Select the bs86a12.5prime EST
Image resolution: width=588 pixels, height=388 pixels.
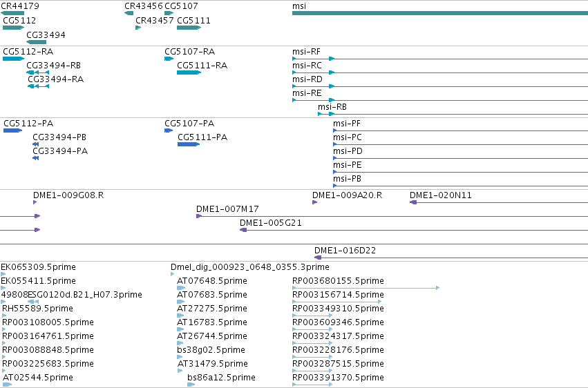click(x=191, y=385)
